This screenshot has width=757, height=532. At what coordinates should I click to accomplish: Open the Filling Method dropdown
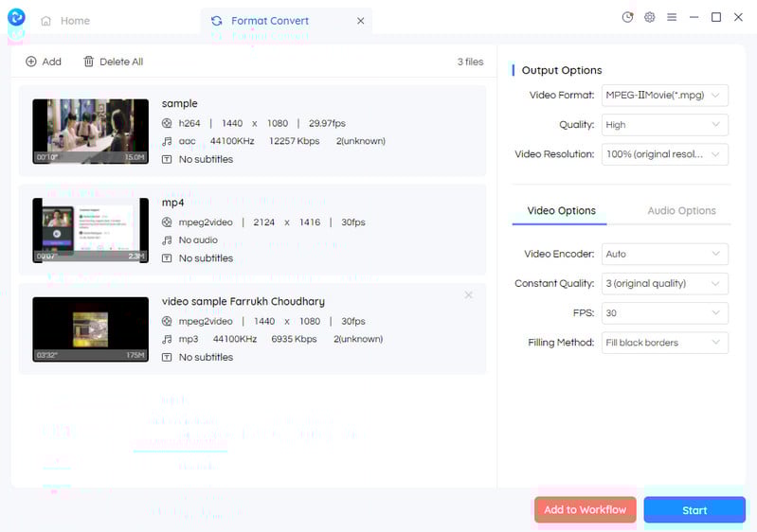tap(665, 343)
